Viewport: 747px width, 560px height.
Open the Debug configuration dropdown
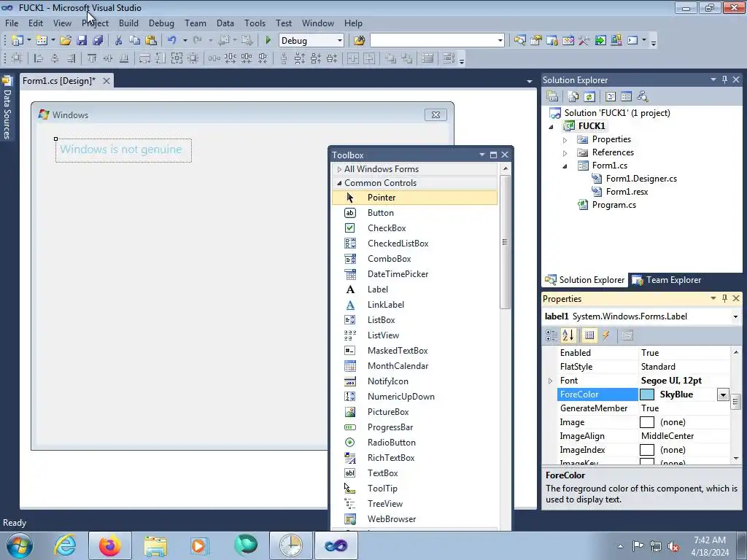(340, 41)
